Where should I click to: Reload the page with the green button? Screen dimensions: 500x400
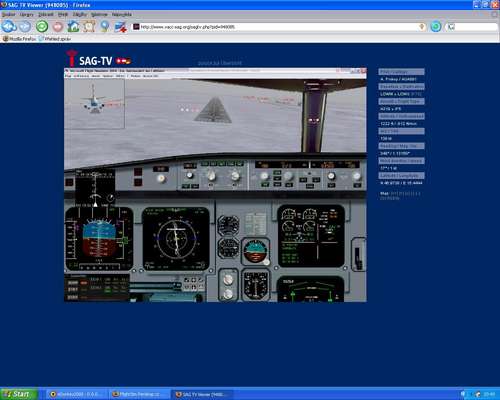pyautogui.click(x=42, y=26)
